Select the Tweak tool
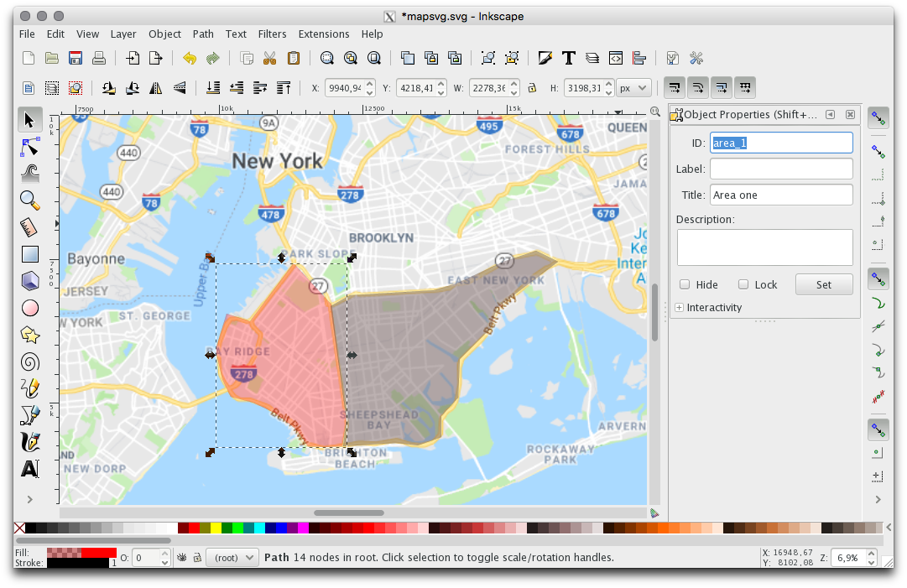Viewport: 907px width, 588px height. [x=29, y=173]
